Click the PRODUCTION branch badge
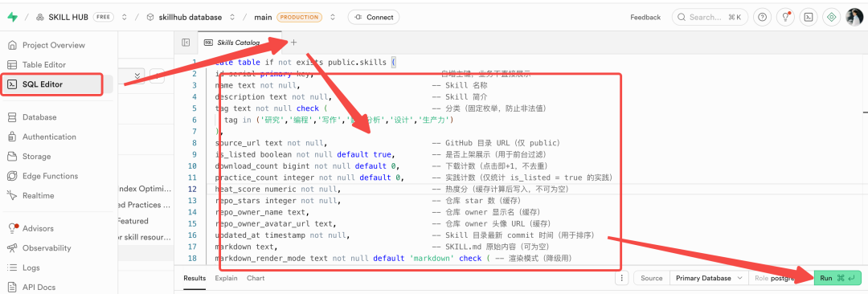 (301, 17)
